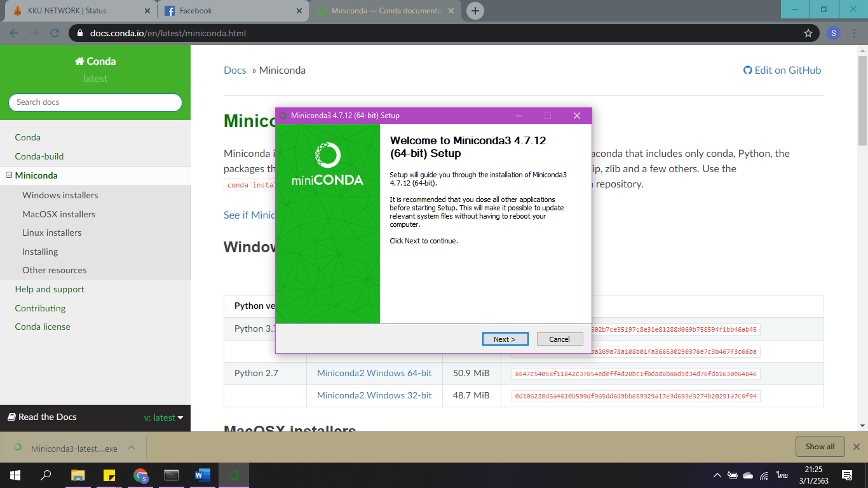Screen dimensions: 868x488
Task: Close the Facebook tab
Action: 299,11
